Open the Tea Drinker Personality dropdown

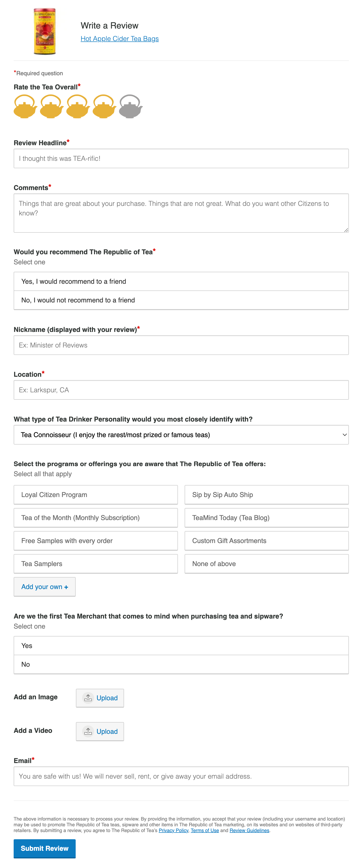point(181,435)
